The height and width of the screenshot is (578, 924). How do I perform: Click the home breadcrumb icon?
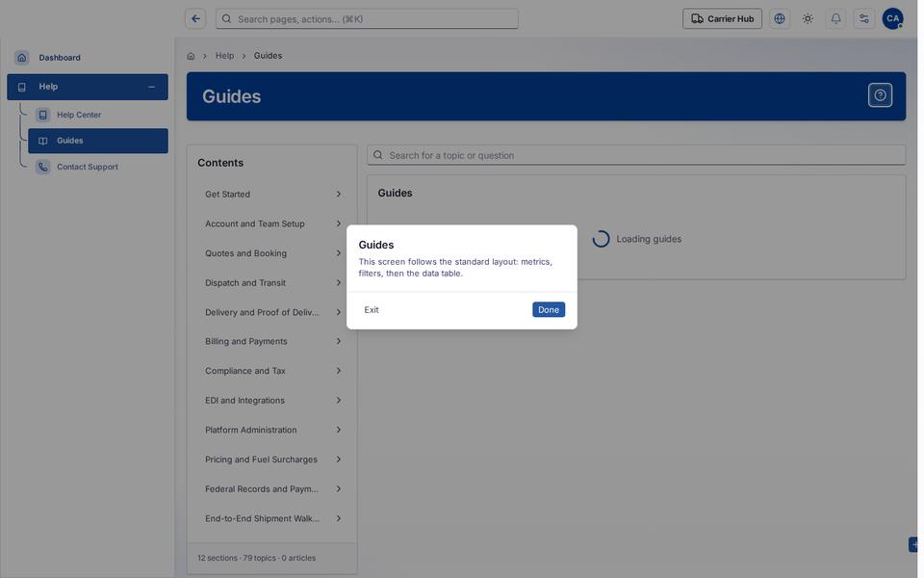pyautogui.click(x=191, y=56)
